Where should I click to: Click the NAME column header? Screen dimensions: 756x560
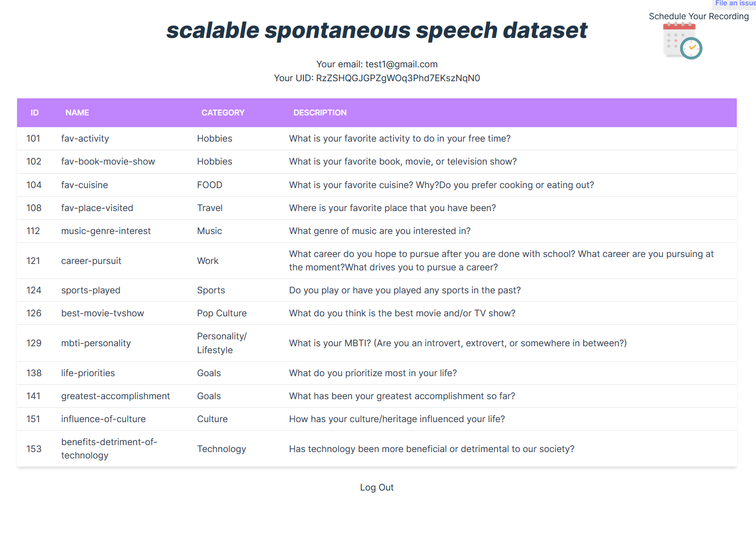point(77,113)
